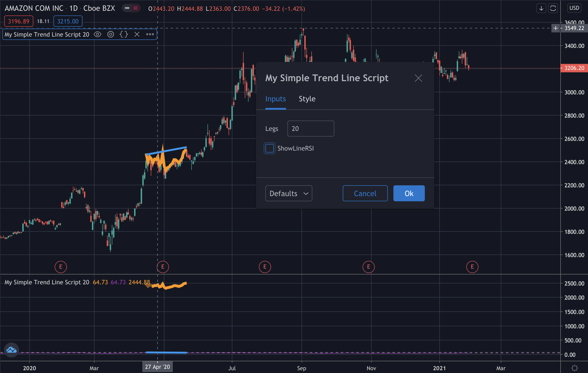Click the blue cloud logo icon at bottom left

(x=11, y=350)
